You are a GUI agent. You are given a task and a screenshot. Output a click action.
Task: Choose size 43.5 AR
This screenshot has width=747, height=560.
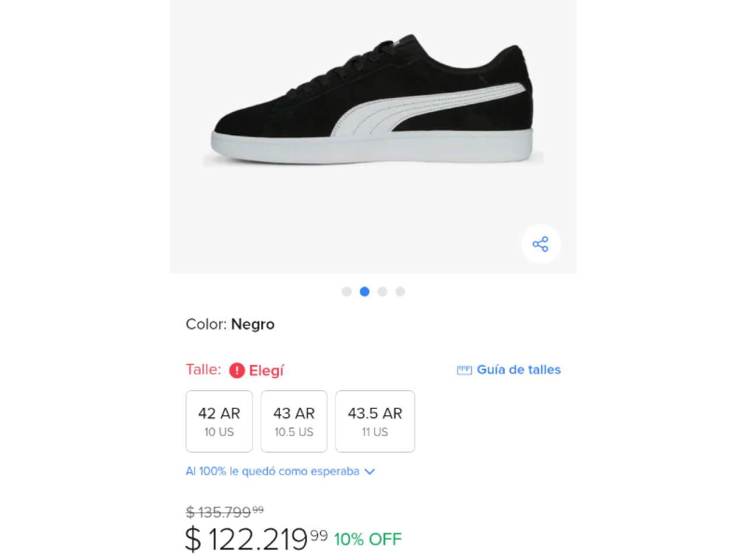[375, 421]
